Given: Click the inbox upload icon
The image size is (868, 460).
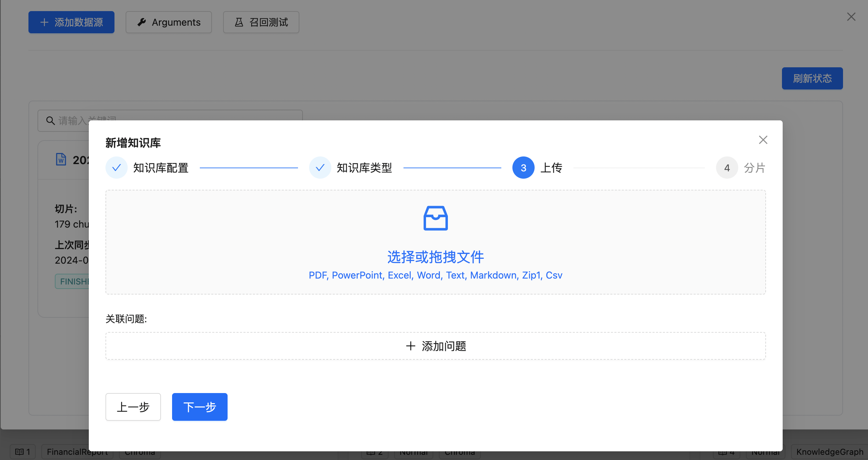Looking at the screenshot, I should point(435,218).
